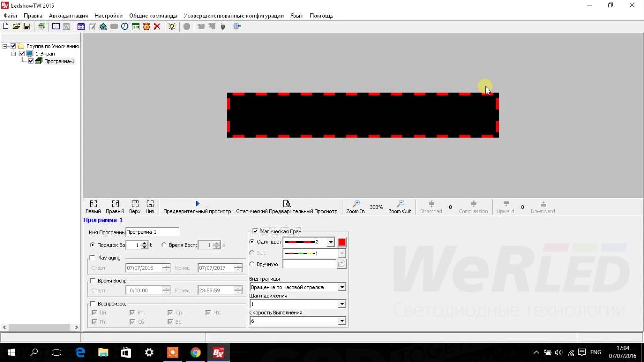
Task: Enable the Воспроизво weekday checkbox
Action: click(92, 304)
